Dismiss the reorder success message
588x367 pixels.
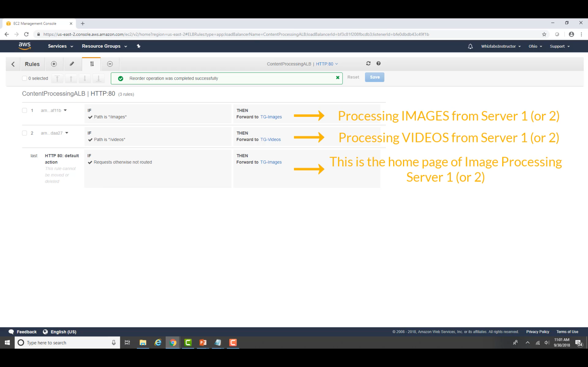pyautogui.click(x=337, y=78)
